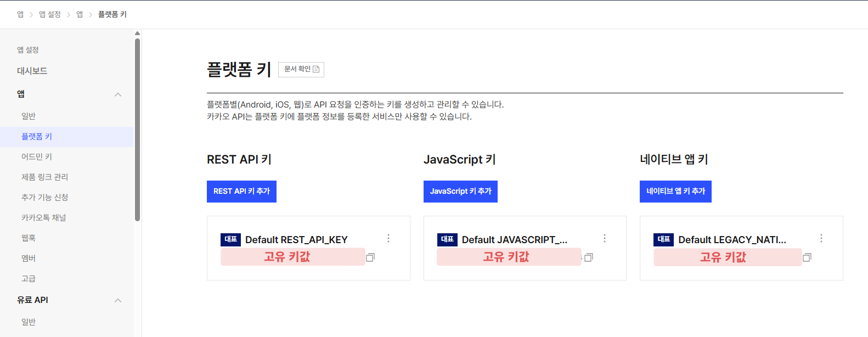Viewport: 868px width, 337px height.
Task: Click the first 앱 breadcrumb link
Action: tap(20, 14)
